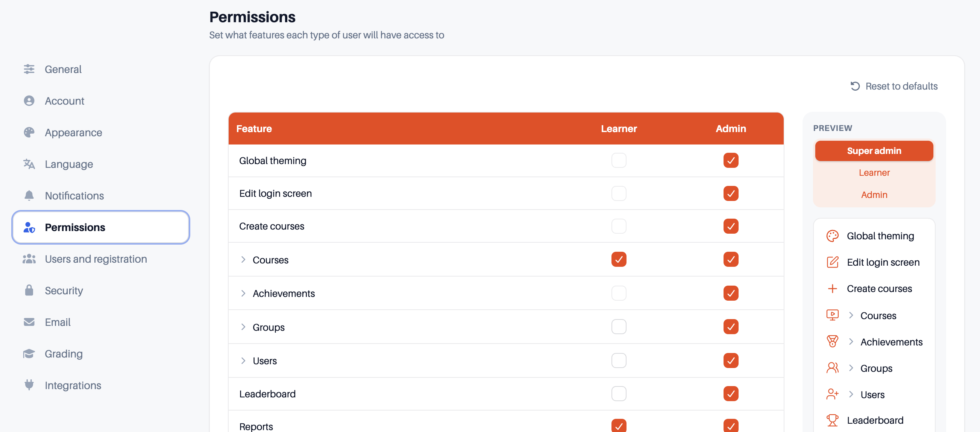Click the Account person icon
This screenshot has width=980, height=432.
[29, 101]
